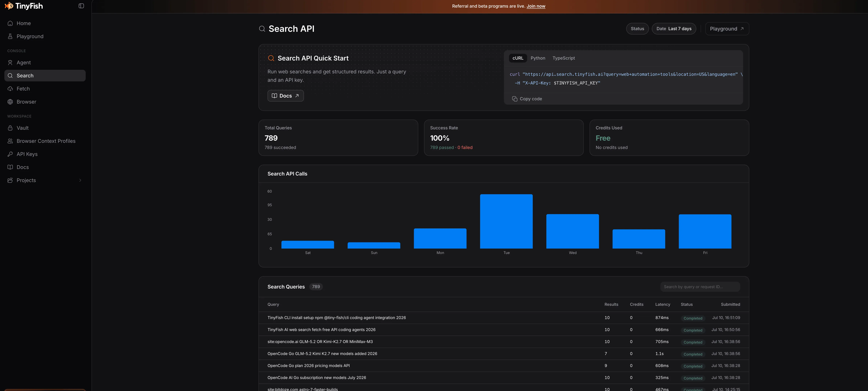Click the Sunday bar in the chart

tap(374, 245)
